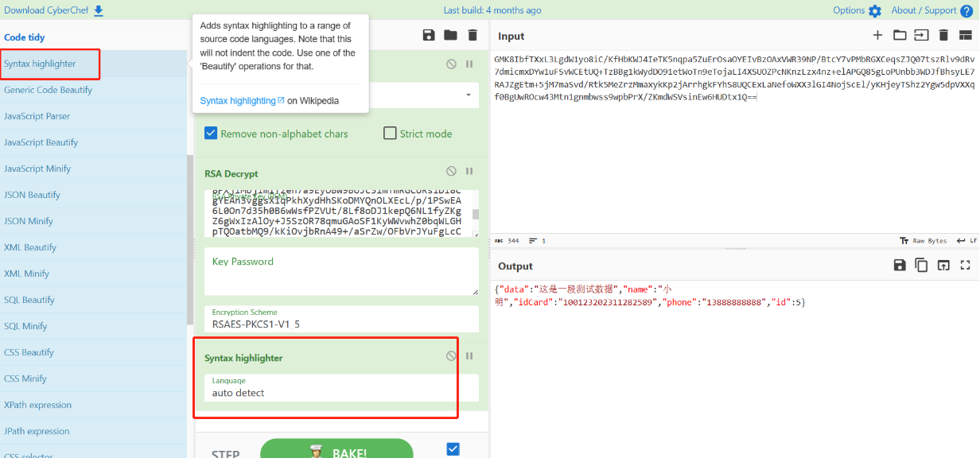980x458 pixels.
Task: Select JPath expression operation
Action: click(x=93, y=431)
